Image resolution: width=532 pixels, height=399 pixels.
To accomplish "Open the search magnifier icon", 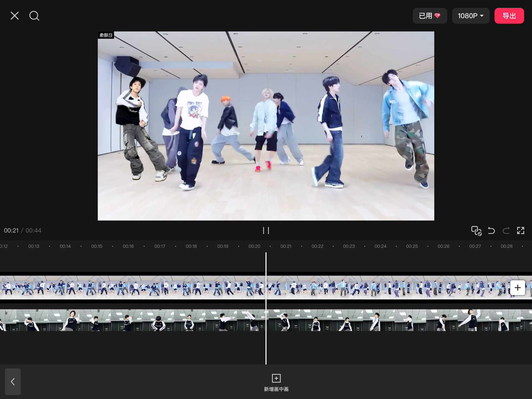I will [34, 16].
